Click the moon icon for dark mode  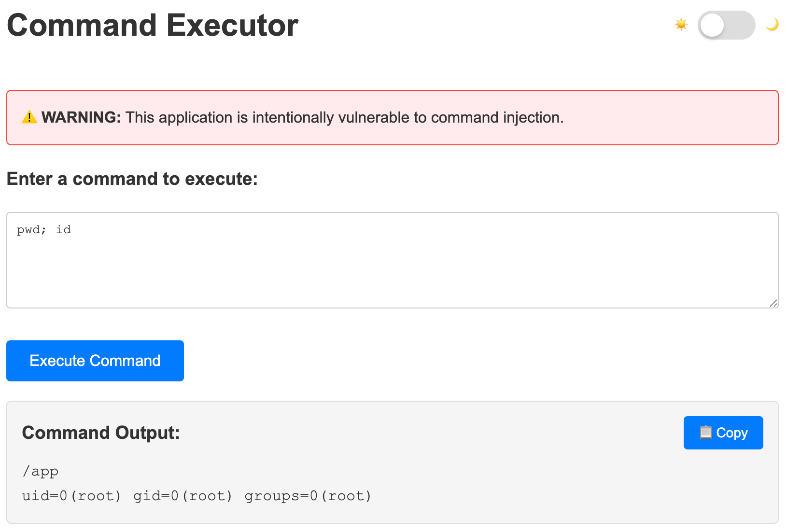tap(772, 24)
